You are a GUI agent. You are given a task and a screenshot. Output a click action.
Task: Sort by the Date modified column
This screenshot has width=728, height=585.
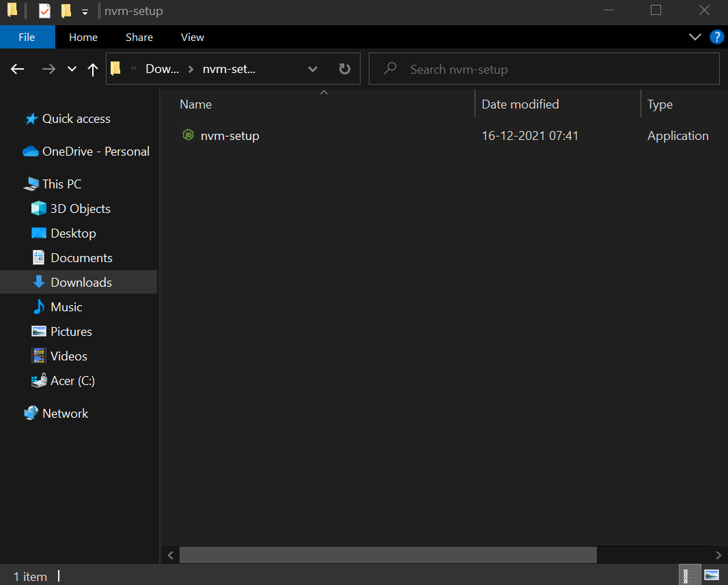[x=520, y=104]
